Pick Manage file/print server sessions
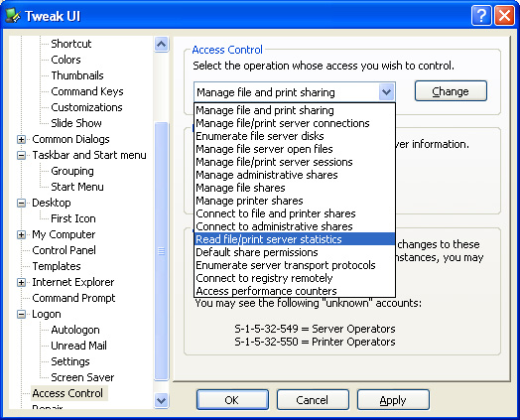520x420 pixels. pyautogui.click(x=295, y=162)
